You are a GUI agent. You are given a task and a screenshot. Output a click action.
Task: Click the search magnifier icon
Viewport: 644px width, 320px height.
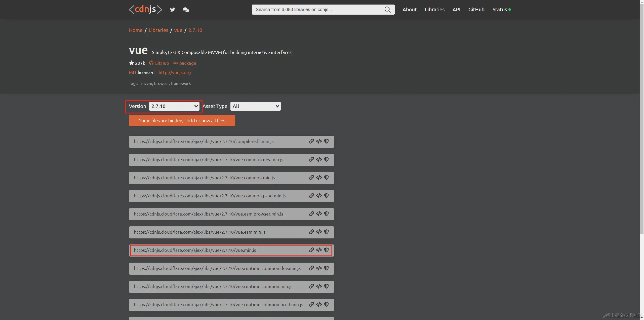(387, 10)
